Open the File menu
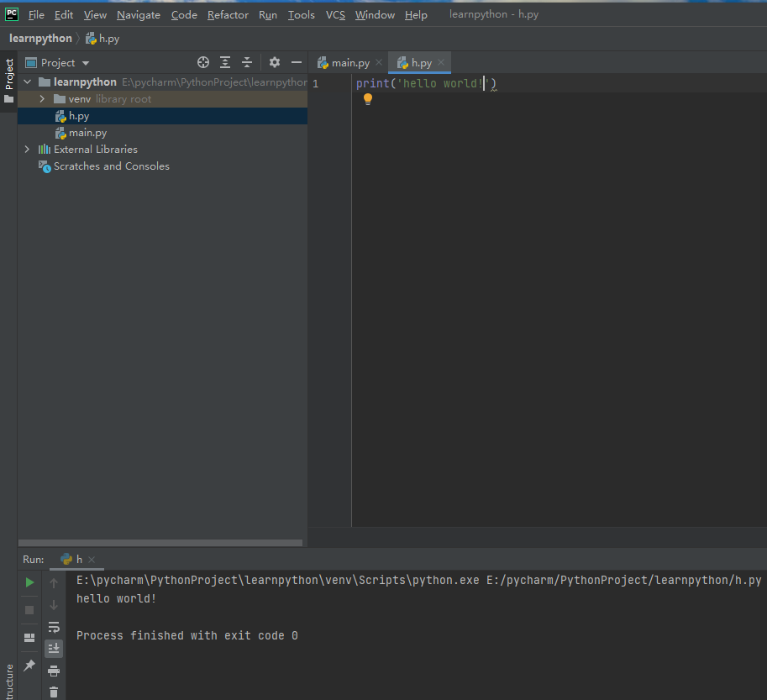This screenshot has height=700, width=767. [x=36, y=15]
